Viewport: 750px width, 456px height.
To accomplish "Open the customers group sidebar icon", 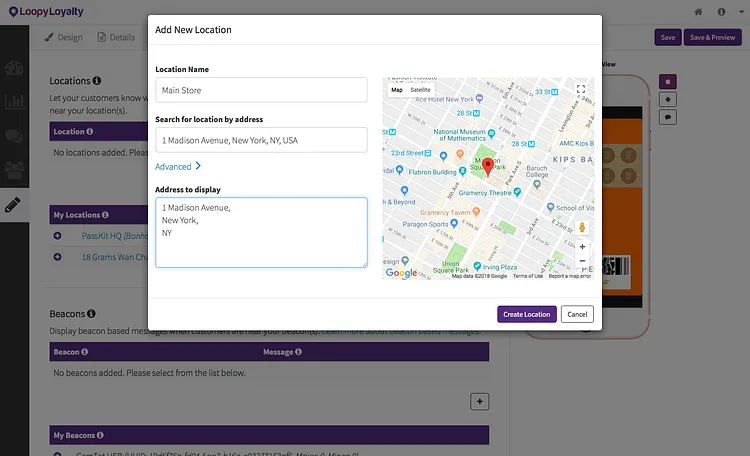I will 14,170.
